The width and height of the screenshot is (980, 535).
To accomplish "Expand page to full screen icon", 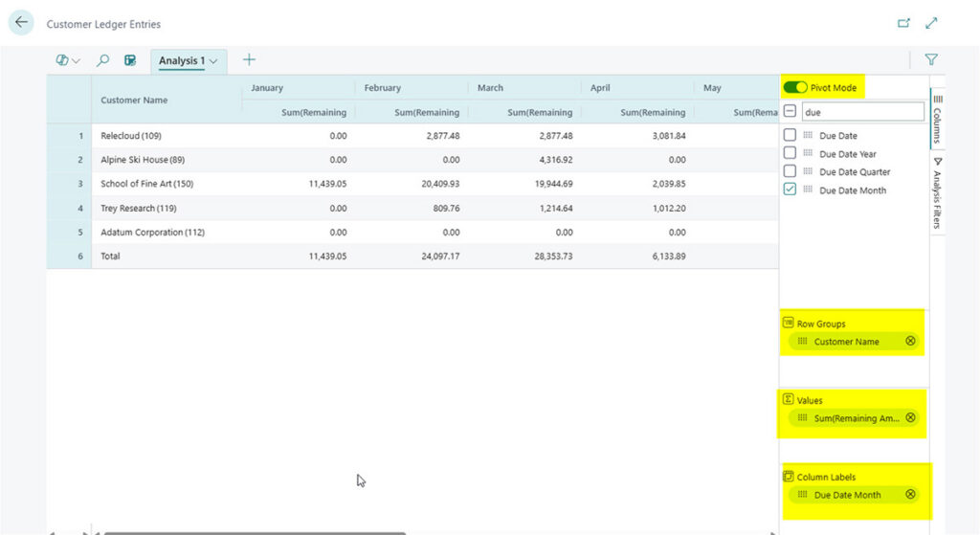I will (931, 23).
